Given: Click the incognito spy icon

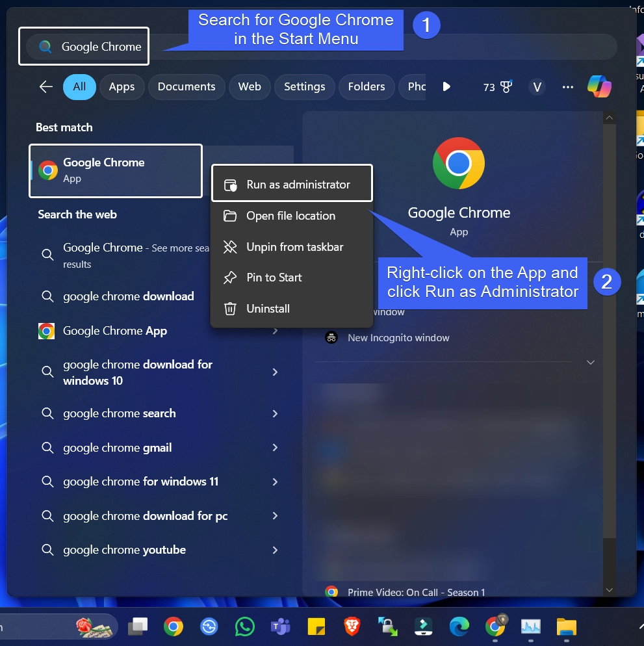Looking at the screenshot, I should click(x=331, y=338).
